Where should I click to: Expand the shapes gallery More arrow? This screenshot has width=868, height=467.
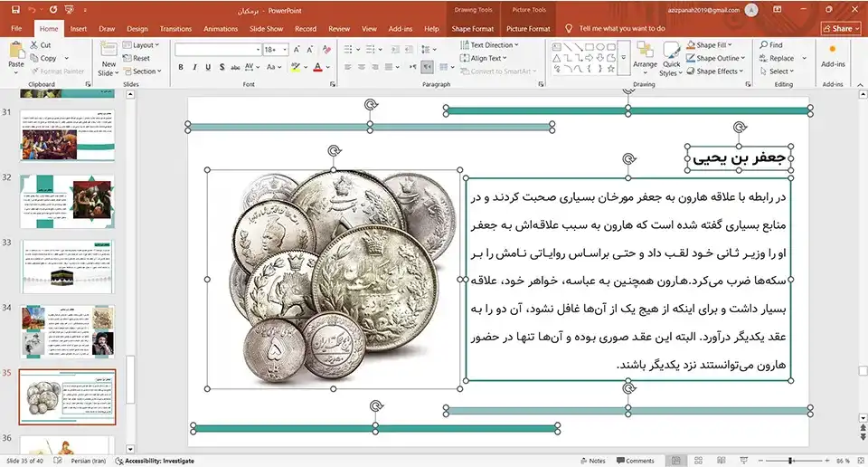(x=624, y=58)
